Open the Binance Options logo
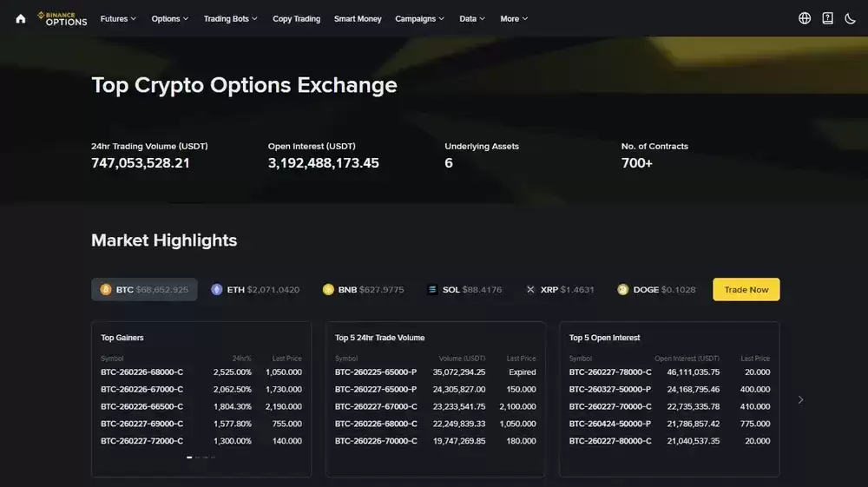868x487 pixels. tap(62, 19)
